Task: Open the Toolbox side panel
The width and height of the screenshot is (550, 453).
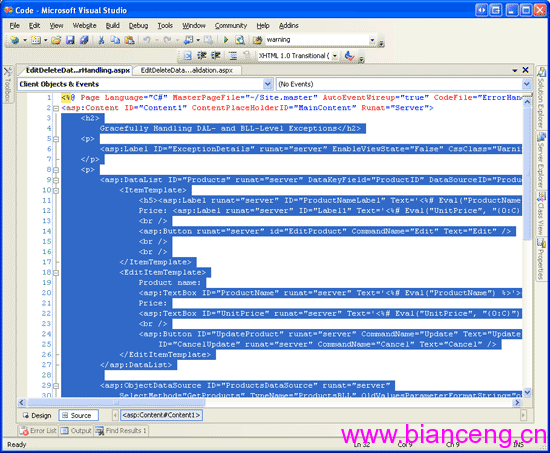Action: pos(8,84)
